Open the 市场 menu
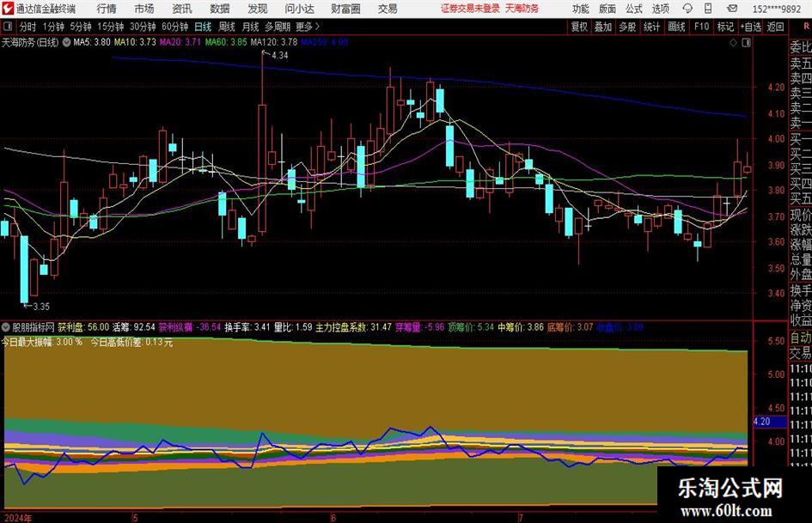Screen dimensions: 812x523 click(144, 9)
